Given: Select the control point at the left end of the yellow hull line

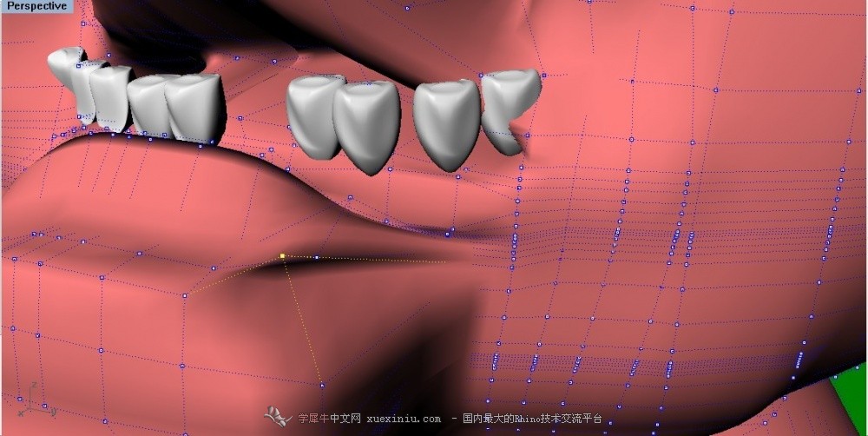Looking at the screenshot, I should [x=184, y=295].
